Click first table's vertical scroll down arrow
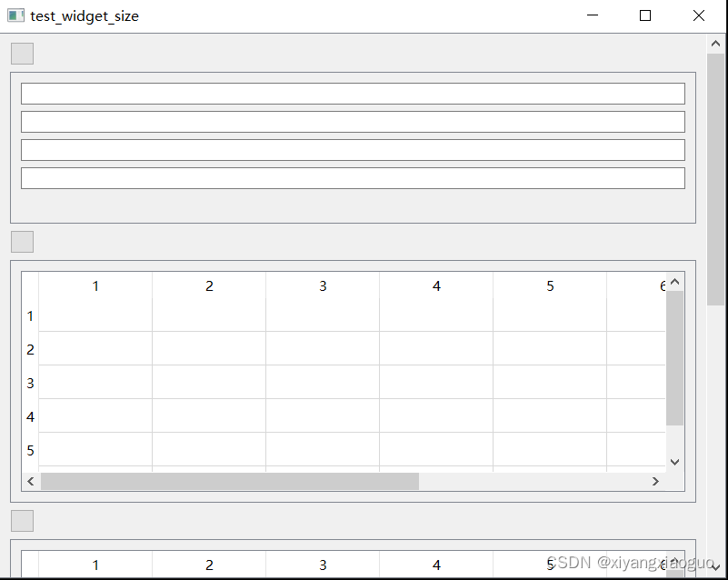This screenshot has height=580, width=728. tap(675, 462)
